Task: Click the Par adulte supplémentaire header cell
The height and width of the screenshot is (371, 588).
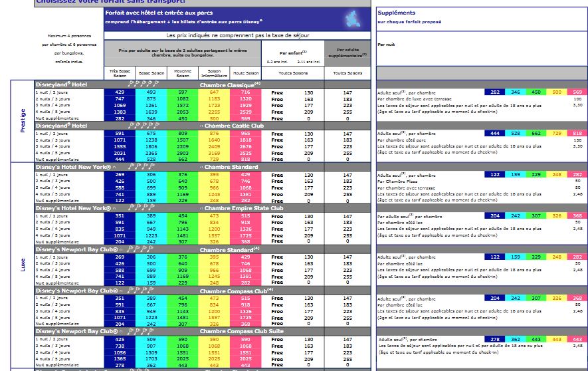Action: (347, 53)
